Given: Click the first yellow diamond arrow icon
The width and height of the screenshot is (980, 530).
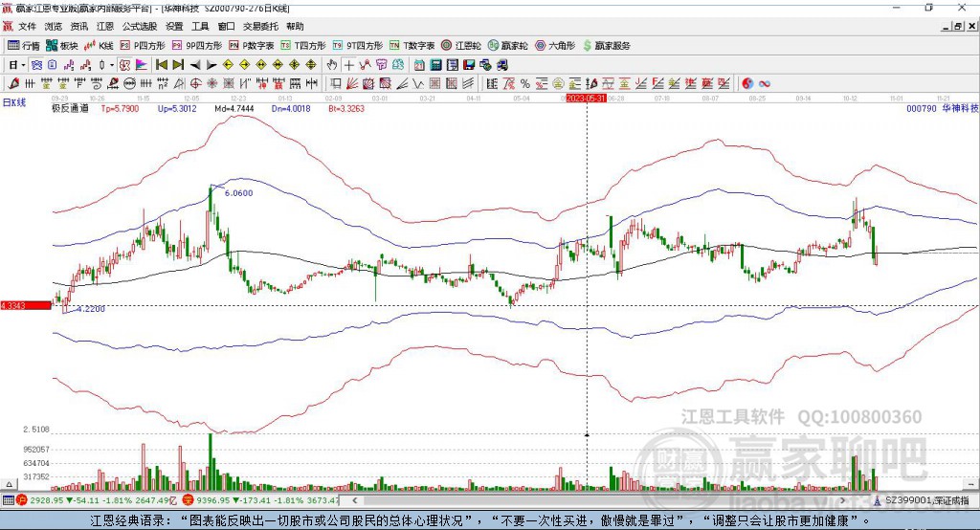Looking at the screenshot, I should [228, 65].
